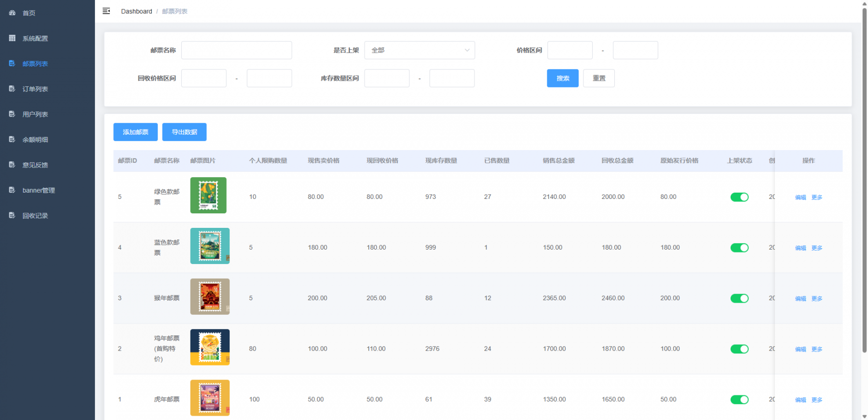Viewport: 868px width, 420px height.
Task: Open 余额明细 menu item
Action: coord(47,140)
